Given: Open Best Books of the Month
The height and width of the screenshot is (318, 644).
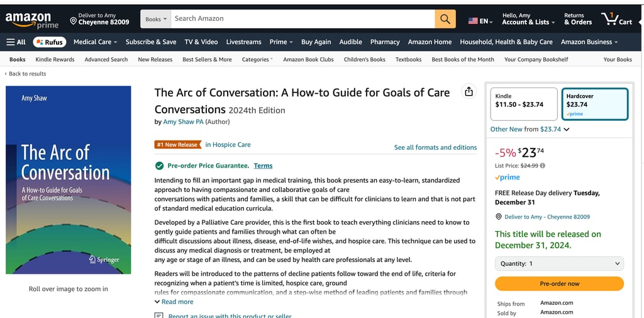Looking at the screenshot, I should coord(463,59).
